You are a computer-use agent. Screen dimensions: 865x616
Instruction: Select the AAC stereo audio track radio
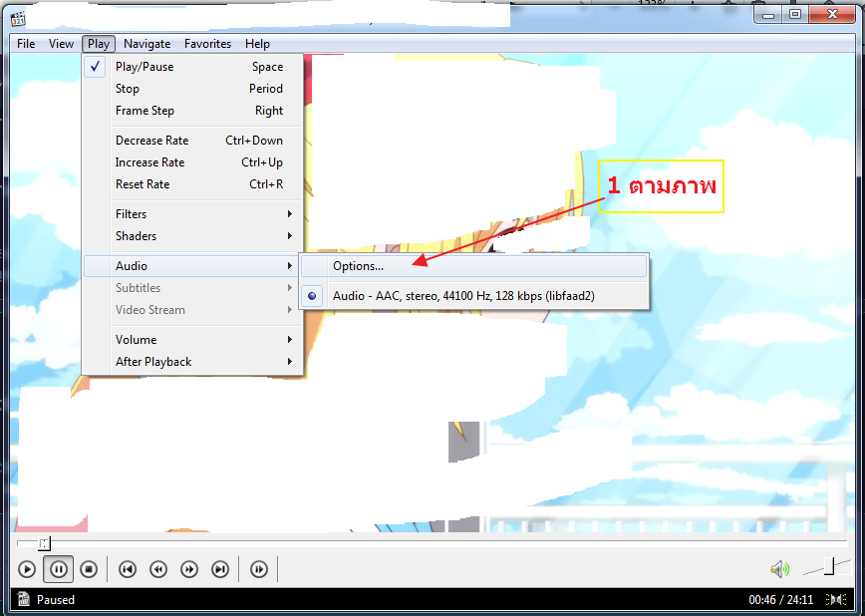474,296
